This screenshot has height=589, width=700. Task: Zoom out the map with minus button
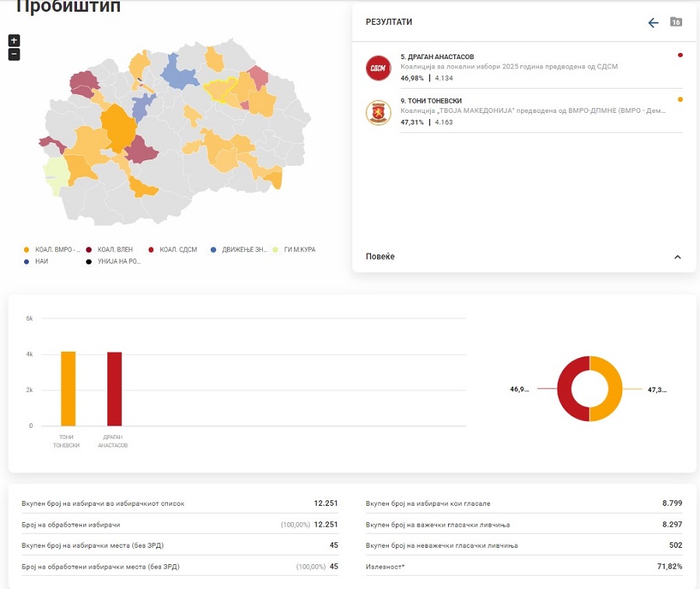(x=14, y=54)
